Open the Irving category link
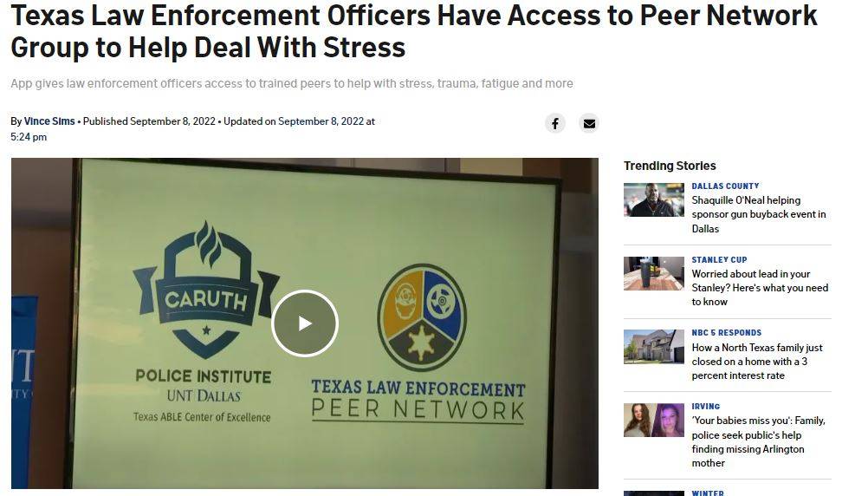The height and width of the screenshot is (496, 868). click(706, 407)
